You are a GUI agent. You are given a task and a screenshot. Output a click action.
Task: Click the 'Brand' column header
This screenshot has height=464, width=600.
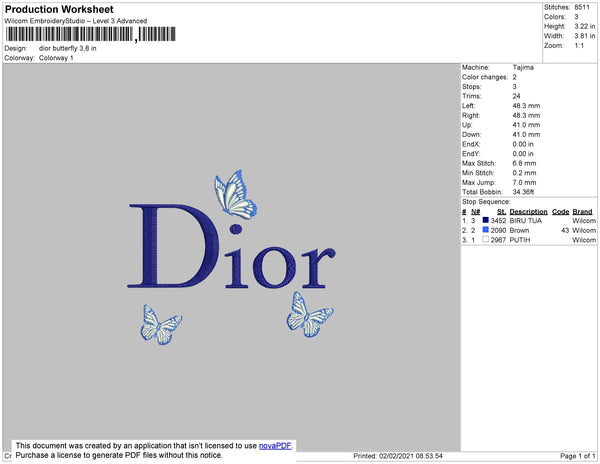[x=582, y=212]
